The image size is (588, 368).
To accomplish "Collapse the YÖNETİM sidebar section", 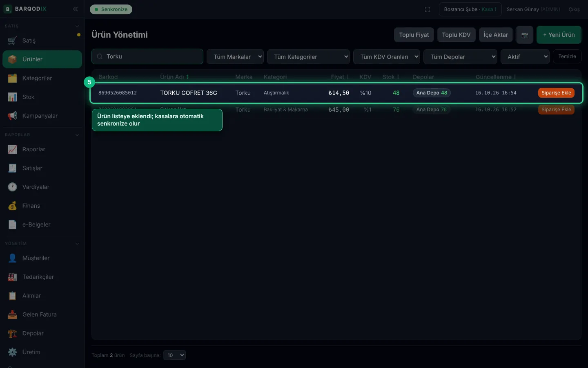I will coord(77,244).
